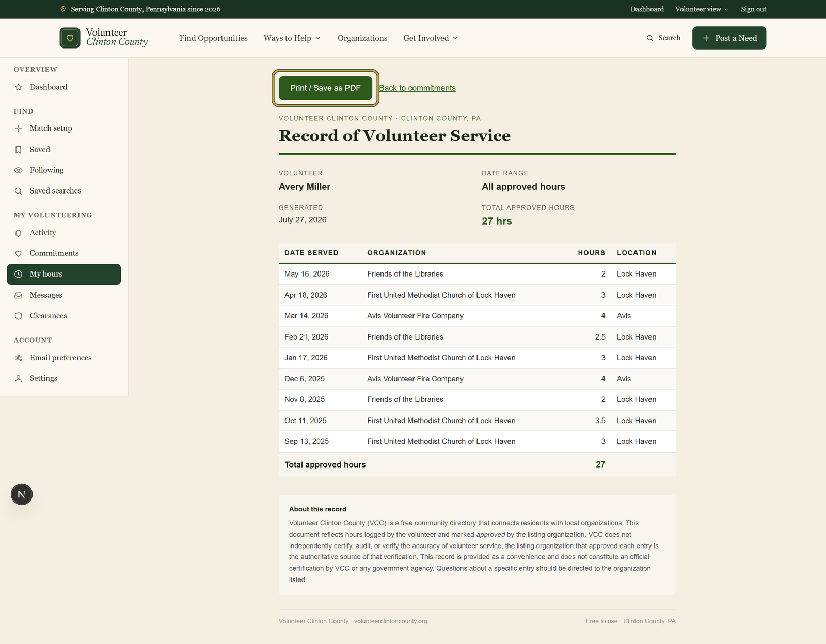This screenshot has width=826, height=644.
Task: Click the LOCATION column header
Action: tap(637, 253)
